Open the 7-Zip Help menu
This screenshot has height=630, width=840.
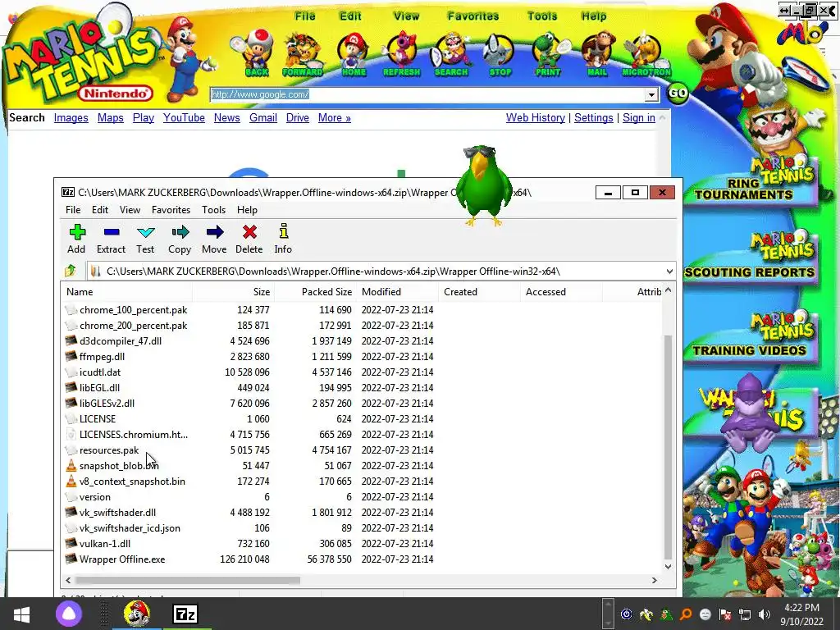[x=247, y=210]
